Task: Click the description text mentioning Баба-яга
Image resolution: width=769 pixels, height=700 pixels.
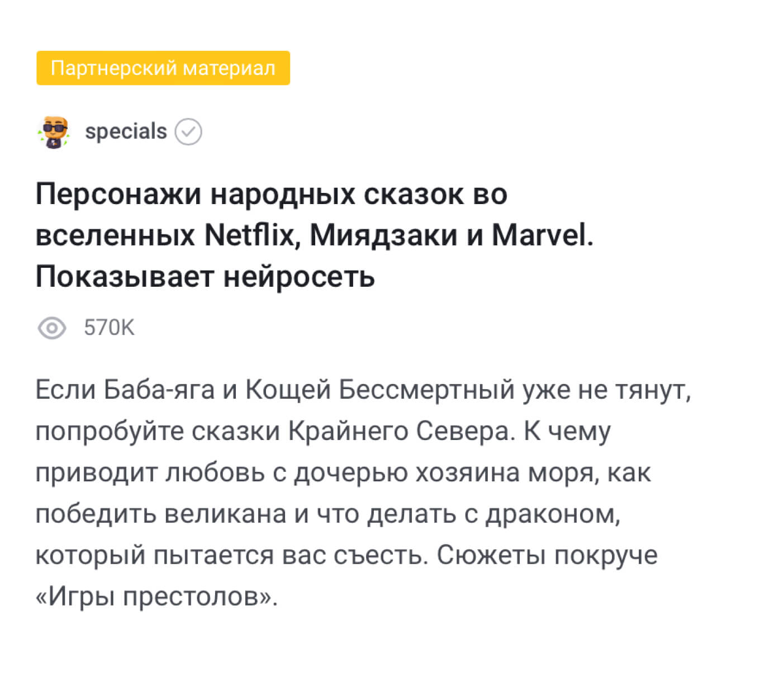Action: click(x=363, y=493)
